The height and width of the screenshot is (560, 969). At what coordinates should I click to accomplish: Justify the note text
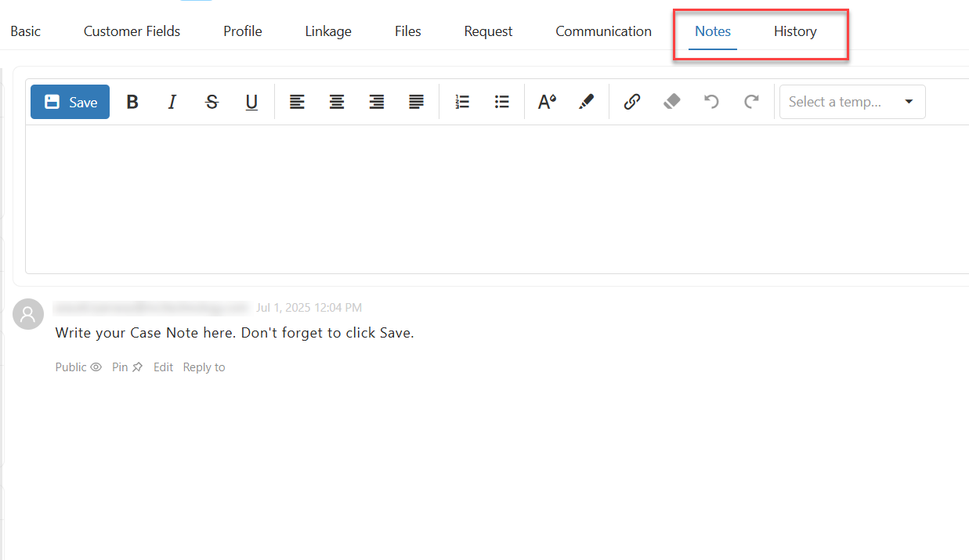click(417, 102)
